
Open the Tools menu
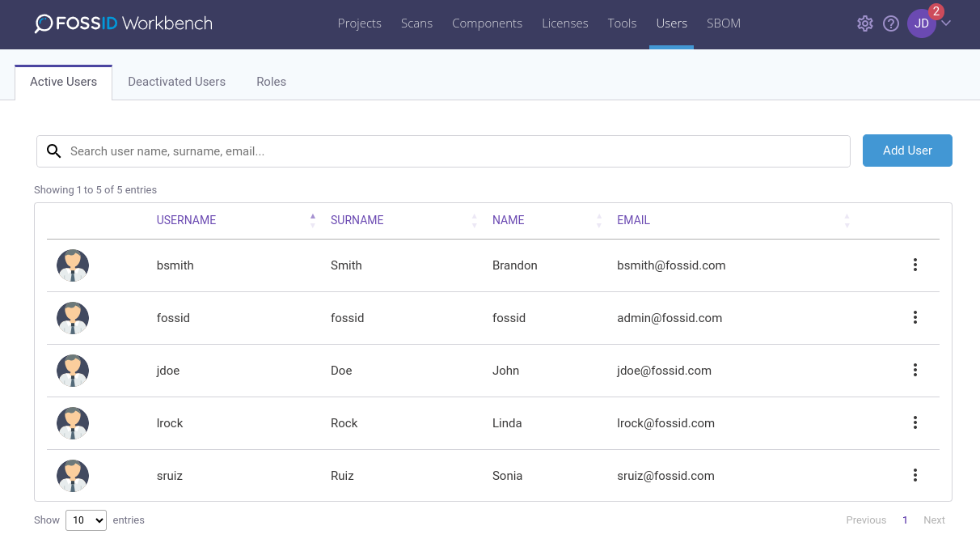[623, 23]
